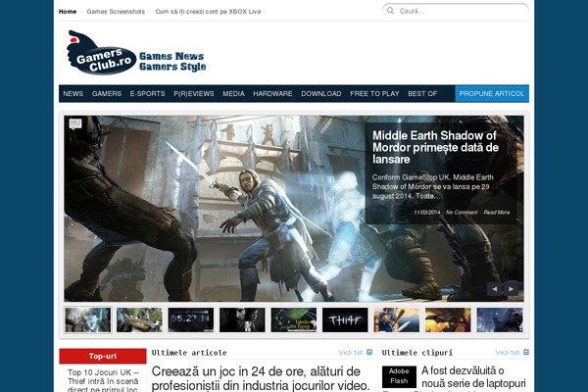The width and height of the screenshot is (588, 392).
Task: Click Read More on the slider caption
Action: coord(497,213)
